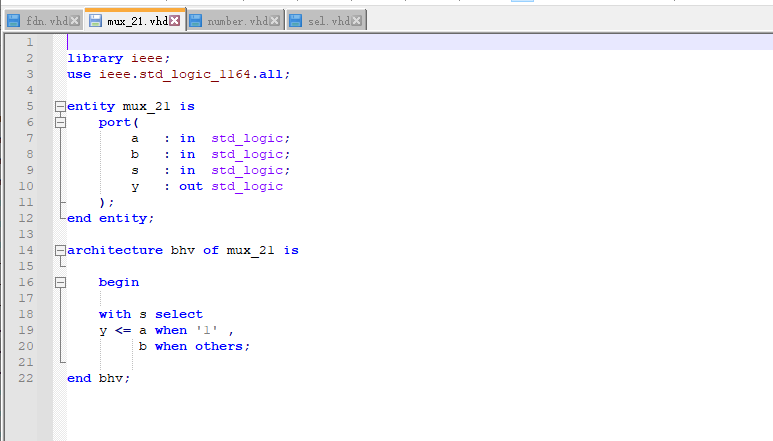This screenshot has width=773, height=441.
Task: Click 'end bhv;' on line 22
Action: click(x=98, y=378)
